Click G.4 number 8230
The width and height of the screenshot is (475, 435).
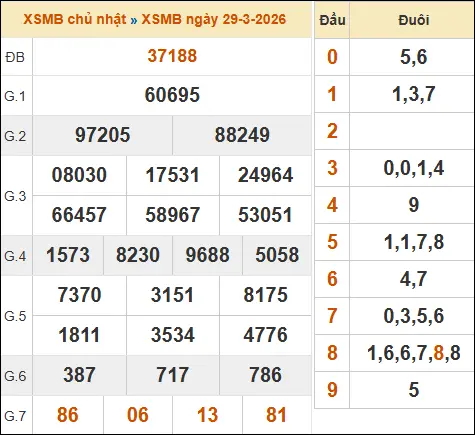pos(138,255)
